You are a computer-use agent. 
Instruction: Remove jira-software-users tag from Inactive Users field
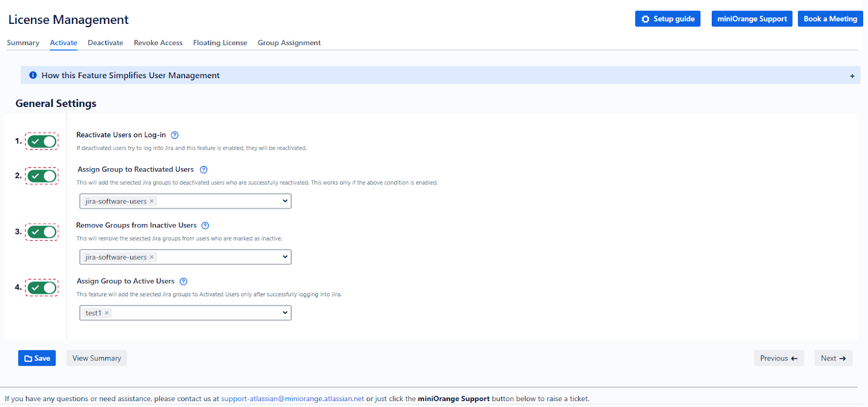tap(152, 257)
